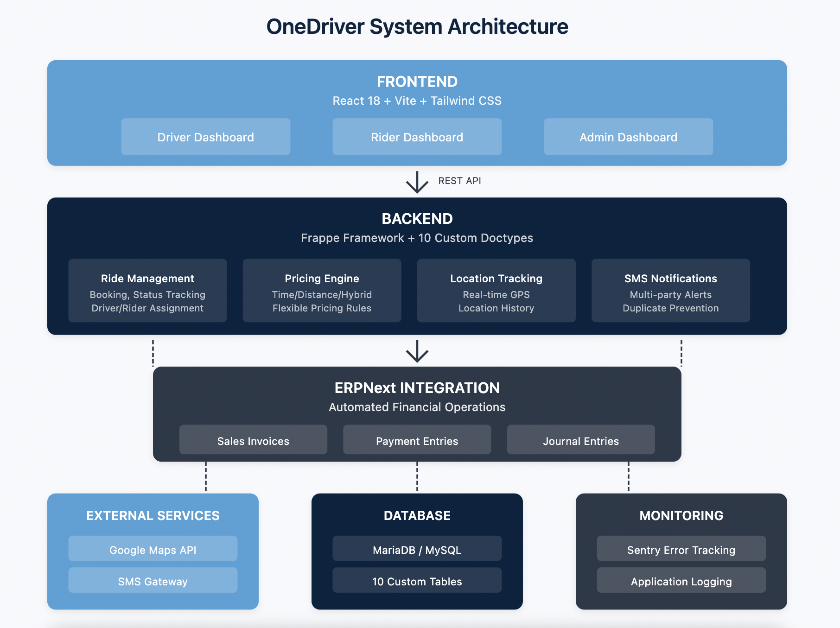Expand the BACKEND section header

click(417, 219)
